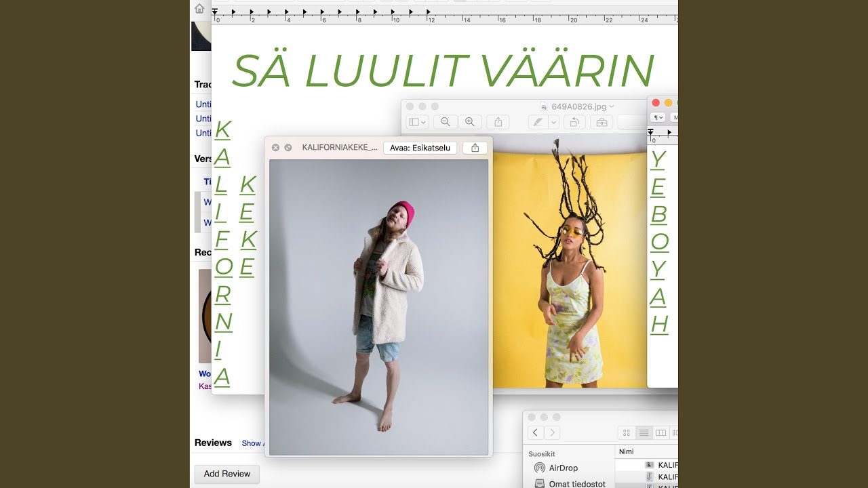Image resolution: width=868 pixels, height=488 pixels.
Task: Select the highlight pen tool in Preview
Action: tap(538, 122)
